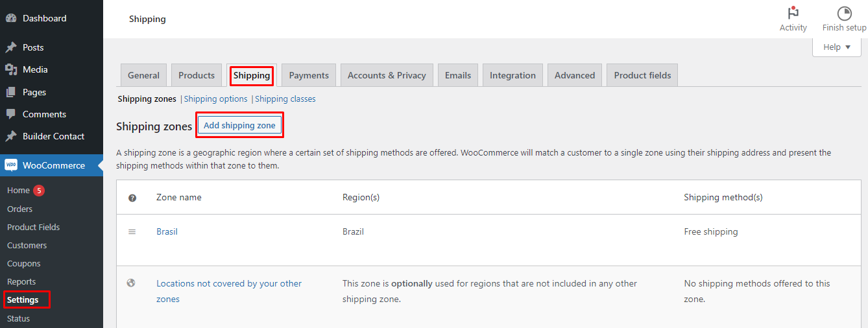Click the globe icon for uncovered locations
The height and width of the screenshot is (328, 868).
tap(131, 283)
